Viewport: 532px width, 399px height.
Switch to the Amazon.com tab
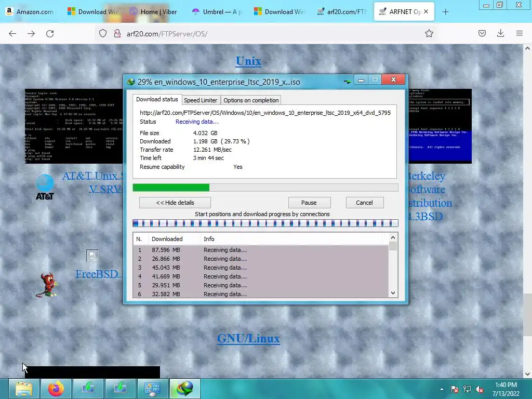(30, 11)
